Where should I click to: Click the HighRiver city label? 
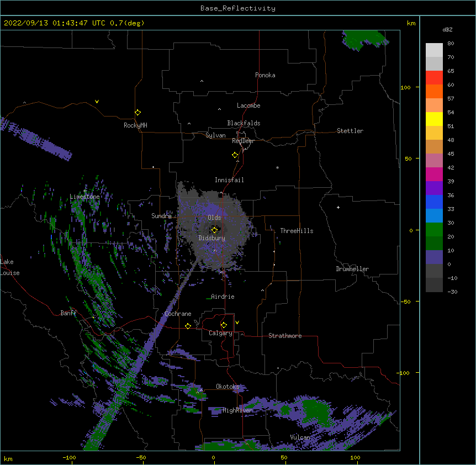(x=237, y=410)
